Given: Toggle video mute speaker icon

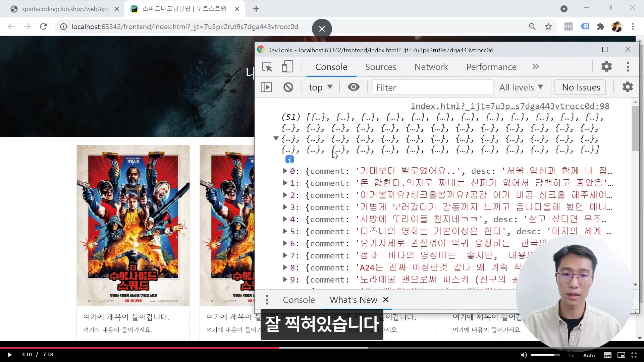Looking at the screenshot, I should [524, 355].
